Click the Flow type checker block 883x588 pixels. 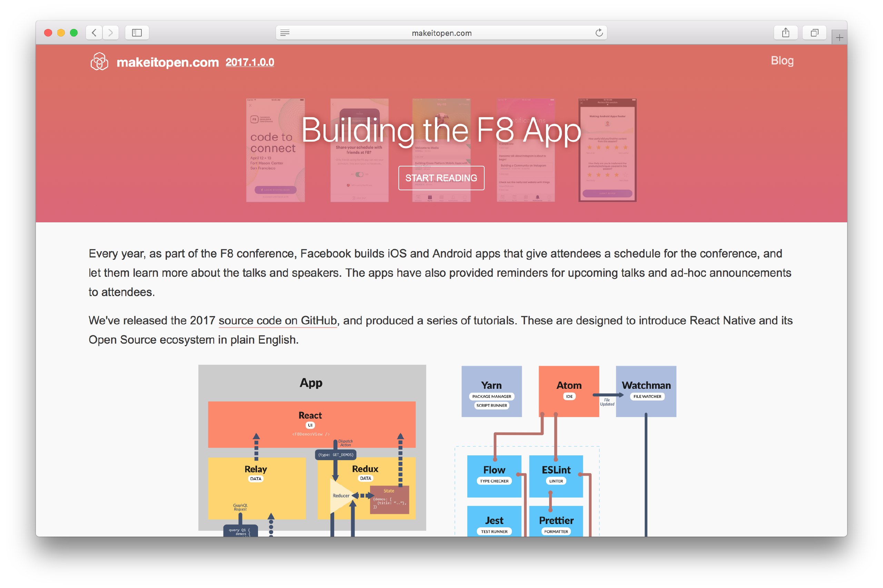point(494,476)
